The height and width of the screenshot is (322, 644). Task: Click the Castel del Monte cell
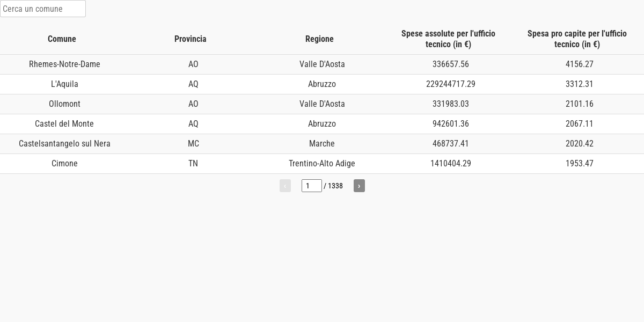point(64,124)
